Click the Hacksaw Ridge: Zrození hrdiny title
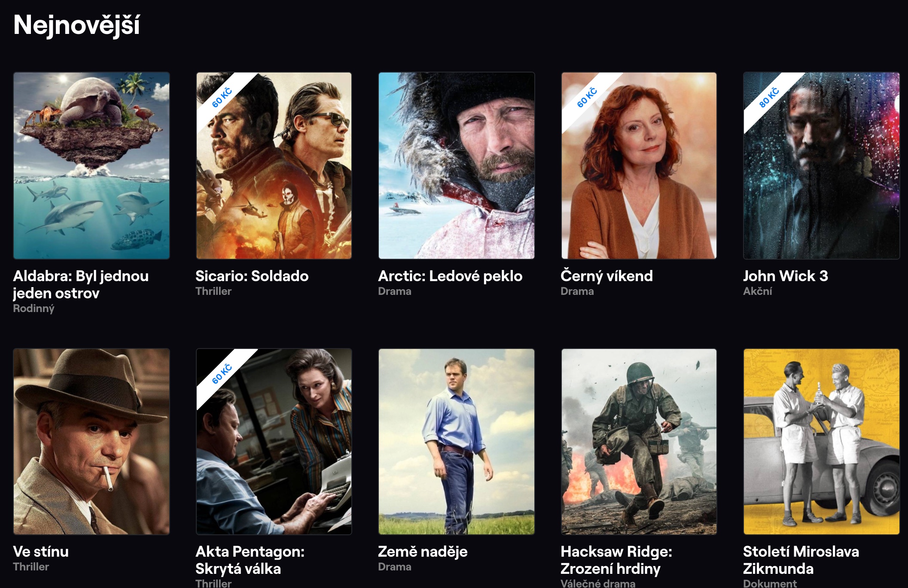This screenshot has width=908, height=588. coord(616,560)
